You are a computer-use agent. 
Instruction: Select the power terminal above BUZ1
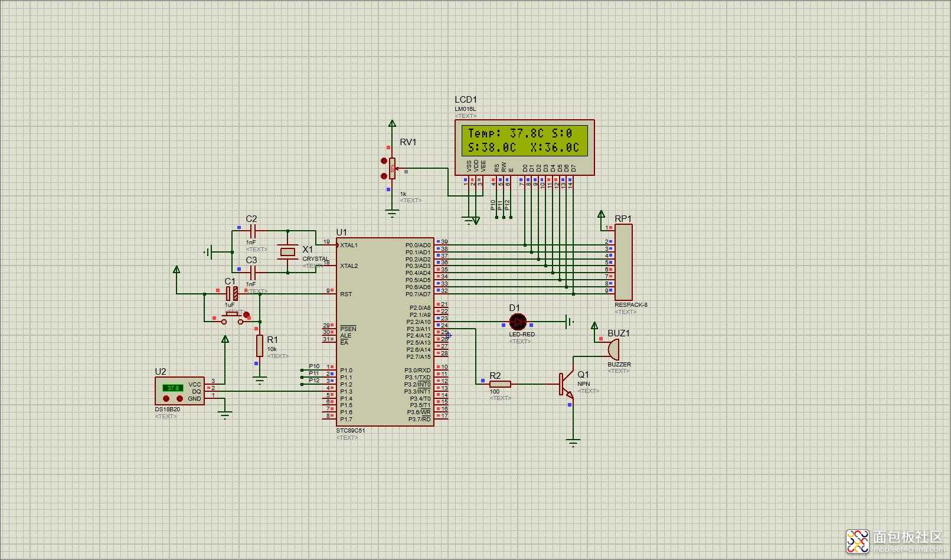pyautogui.click(x=594, y=326)
